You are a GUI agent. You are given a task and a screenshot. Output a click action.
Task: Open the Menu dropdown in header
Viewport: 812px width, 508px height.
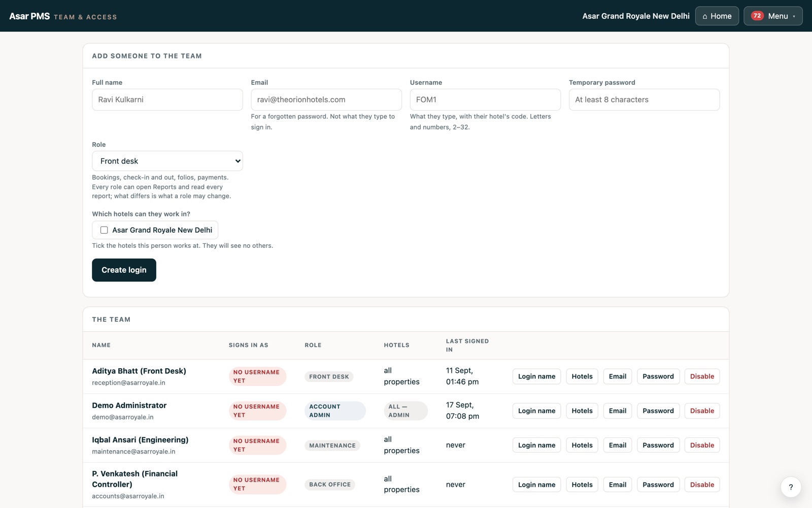773,16
